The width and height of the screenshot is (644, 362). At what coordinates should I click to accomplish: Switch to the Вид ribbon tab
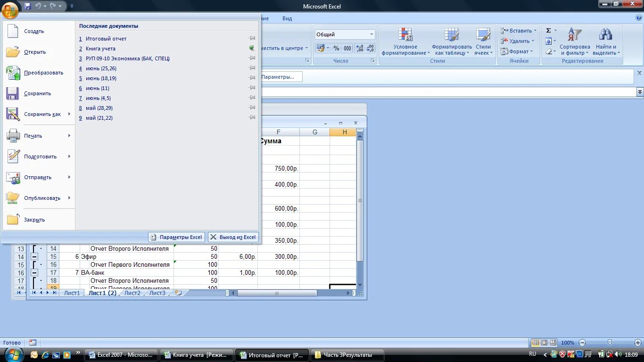pos(287,18)
